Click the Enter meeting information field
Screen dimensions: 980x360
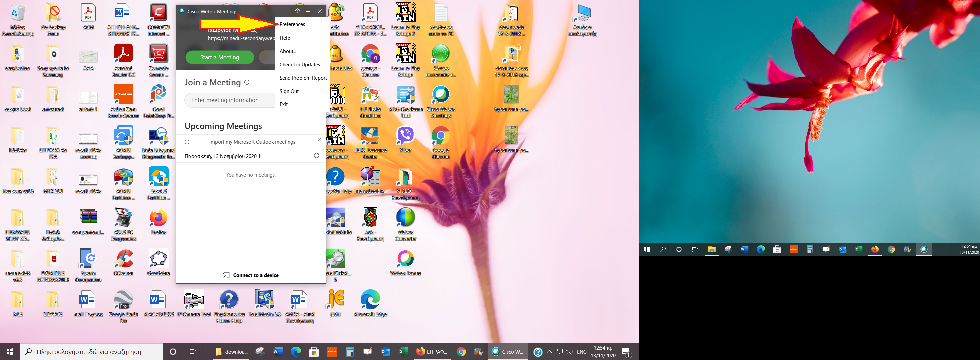point(228,100)
